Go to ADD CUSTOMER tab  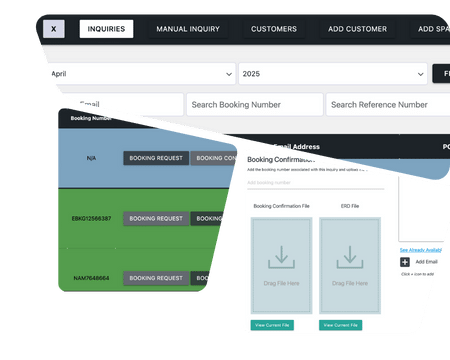tap(357, 29)
